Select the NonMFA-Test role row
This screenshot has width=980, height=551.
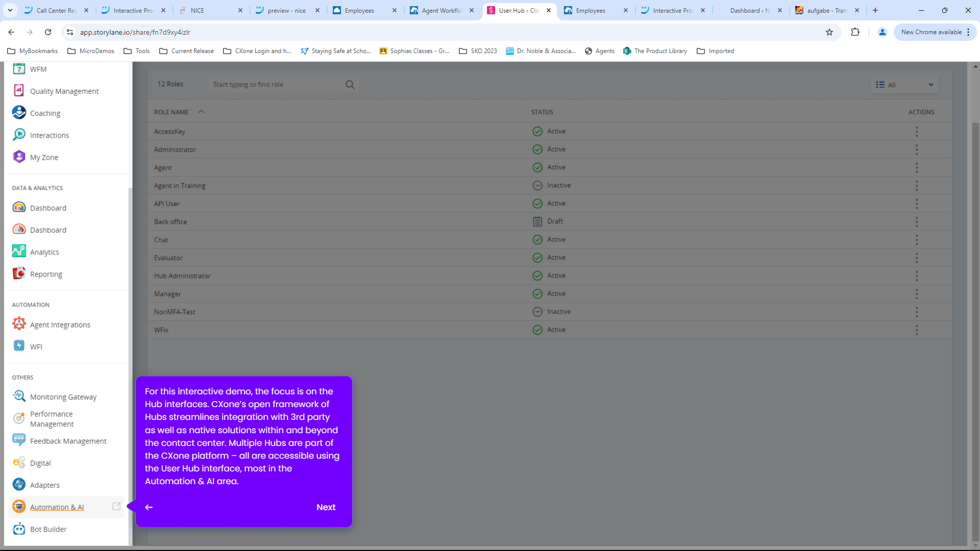(x=549, y=312)
